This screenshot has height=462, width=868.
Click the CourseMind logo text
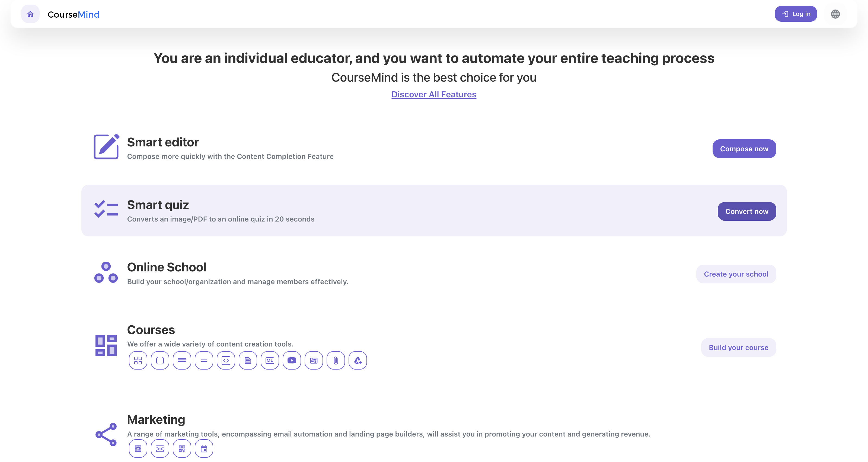coord(74,14)
